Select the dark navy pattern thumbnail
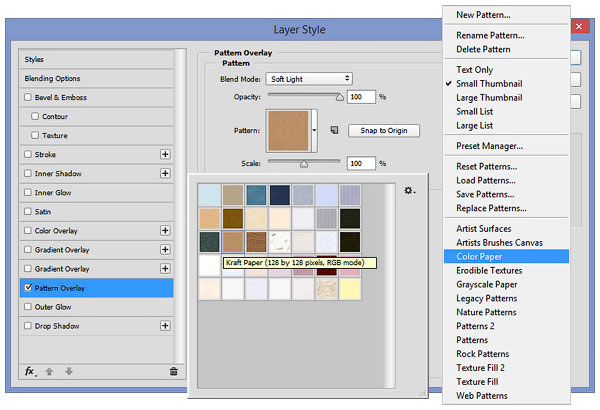Viewport: 600px width, 410px height. pos(280,194)
